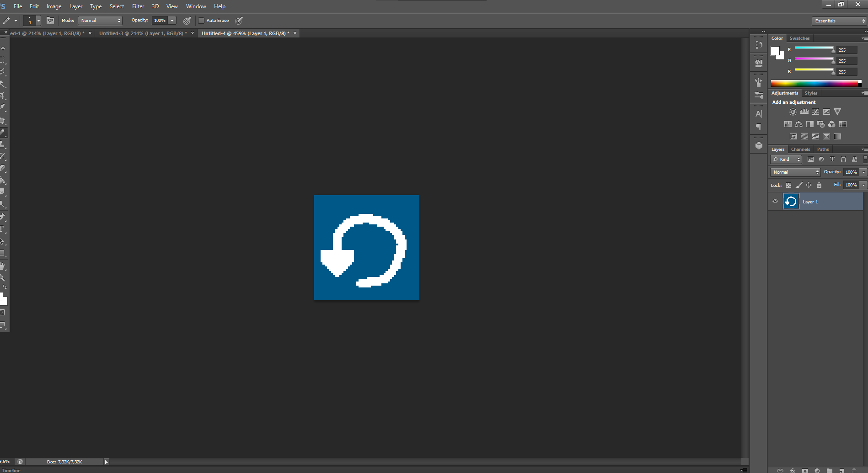Select the Paint Bucket tool
Image resolution: width=868 pixels, height=473 pixels.
tap(3, 181)
